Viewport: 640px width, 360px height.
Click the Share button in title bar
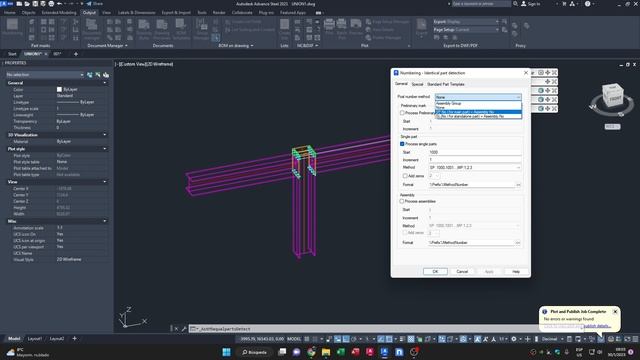(x=95, y=4)
